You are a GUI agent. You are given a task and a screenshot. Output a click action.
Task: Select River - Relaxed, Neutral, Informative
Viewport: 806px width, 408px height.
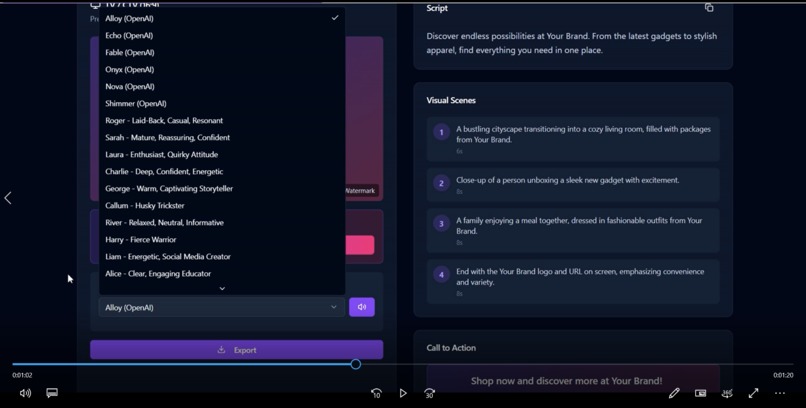[x=222, y=222]
